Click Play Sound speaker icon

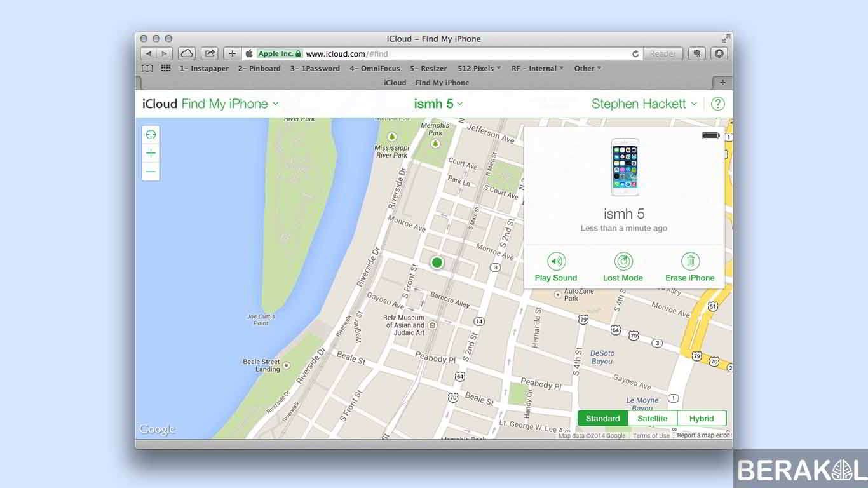pos(556,261)
